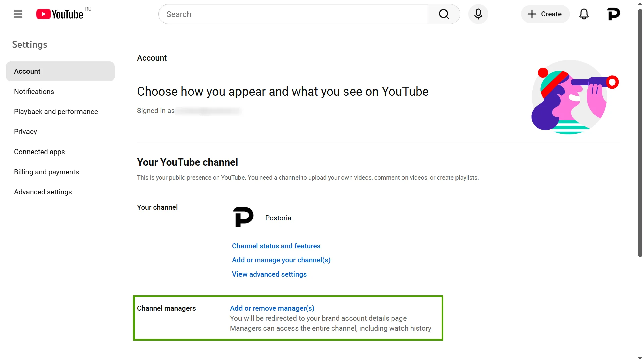Select the Notifications settings section
Viewport: 644px width, 362px height.
(34, 91)
